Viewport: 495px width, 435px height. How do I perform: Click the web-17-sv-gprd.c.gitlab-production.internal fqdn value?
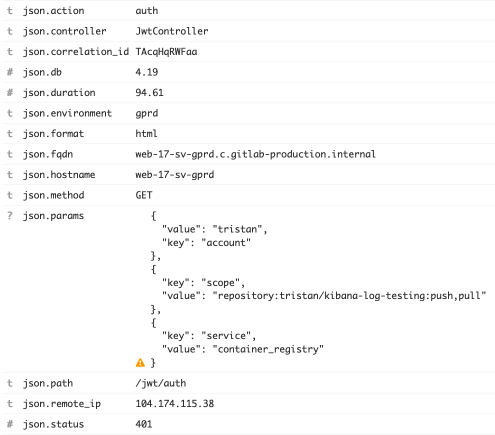(255, 154)
